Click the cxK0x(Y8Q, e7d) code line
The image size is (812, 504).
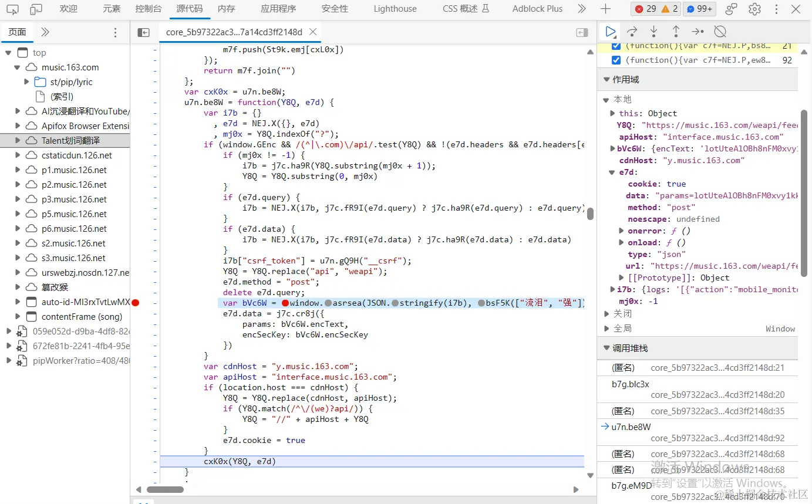tap(240, 461)
